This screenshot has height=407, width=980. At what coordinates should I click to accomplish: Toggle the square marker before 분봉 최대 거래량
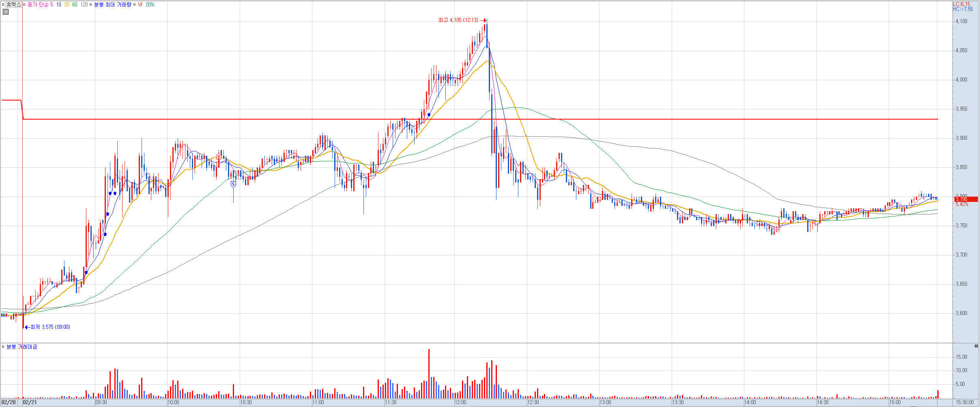(91, 4)
